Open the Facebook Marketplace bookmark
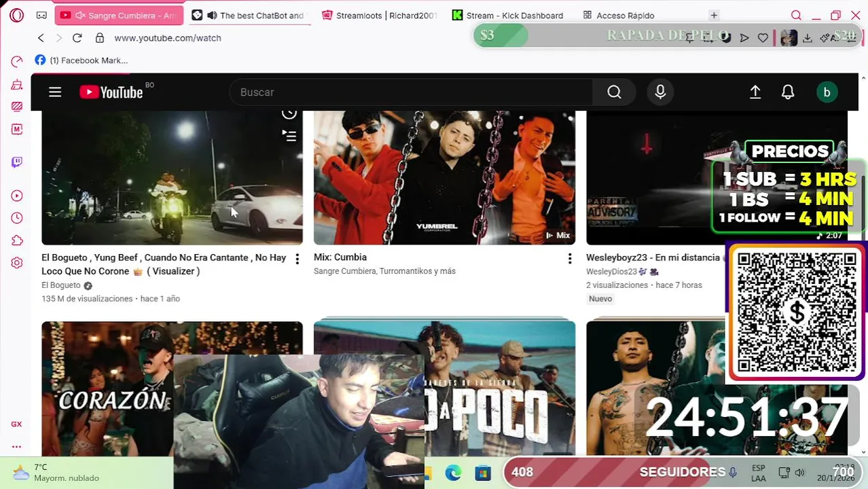The height and width of the screenshot is (489, 868). pyautogui.click(x=82, y=60)
